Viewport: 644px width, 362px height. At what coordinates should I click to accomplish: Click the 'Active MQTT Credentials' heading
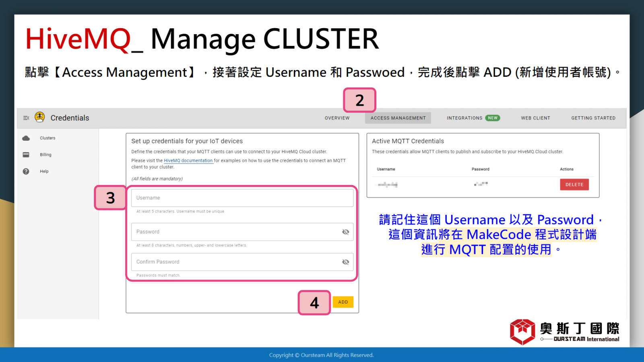click(408, 141)
